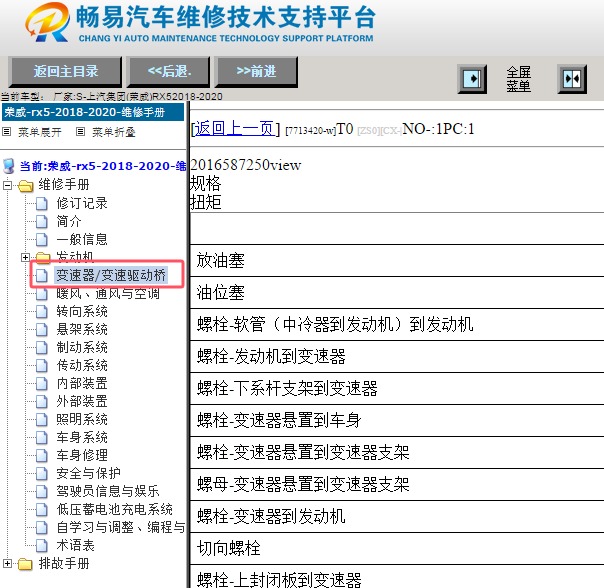Click the 螺母-变速器悬置到变速器支架 row

click(x=397, y=484)
